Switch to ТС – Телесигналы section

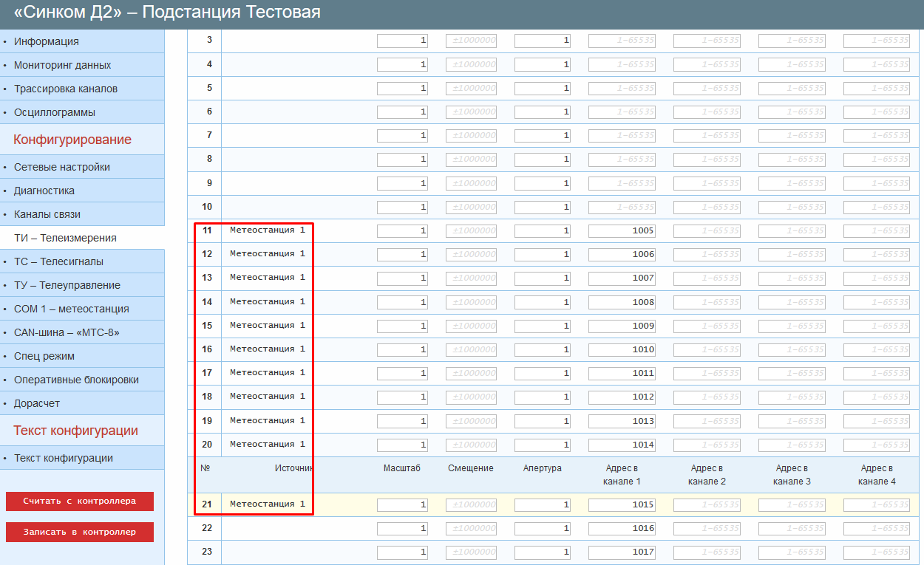(x=58, y=261)
